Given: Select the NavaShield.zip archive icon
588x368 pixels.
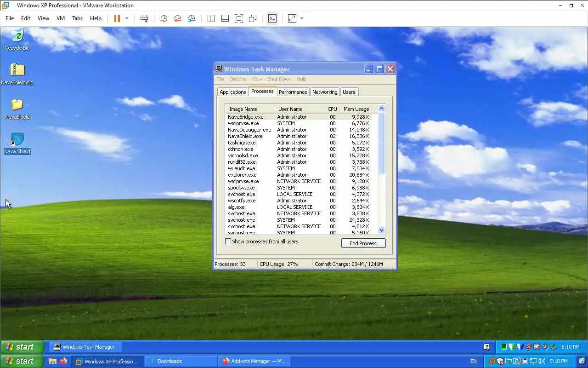Looking at the screenshot, I should point(17,74).
